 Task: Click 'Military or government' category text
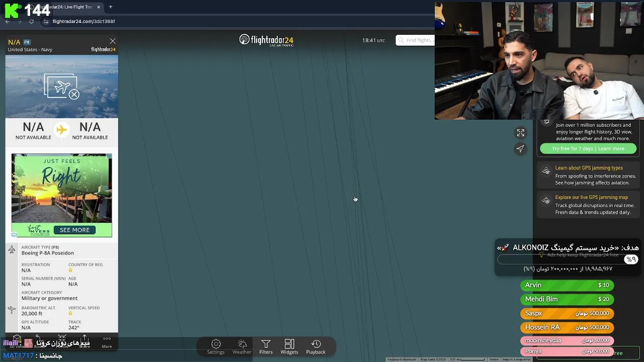click(x=49, y=298)
